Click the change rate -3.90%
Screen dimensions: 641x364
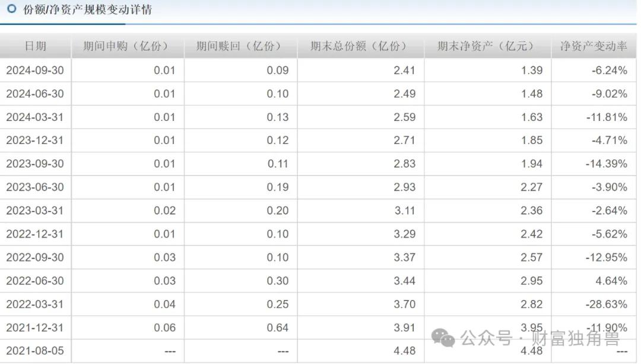609,187
